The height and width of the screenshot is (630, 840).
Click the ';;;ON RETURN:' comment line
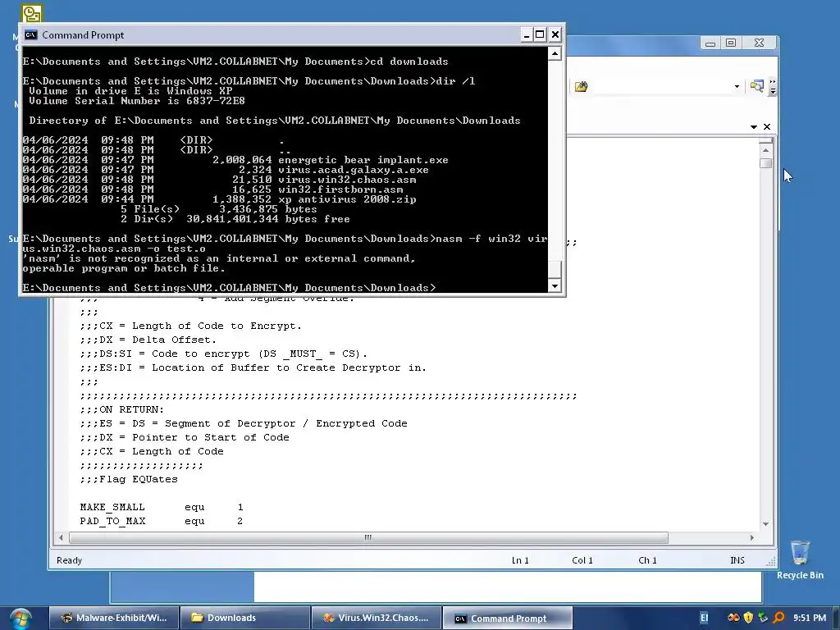pos(122,409)
